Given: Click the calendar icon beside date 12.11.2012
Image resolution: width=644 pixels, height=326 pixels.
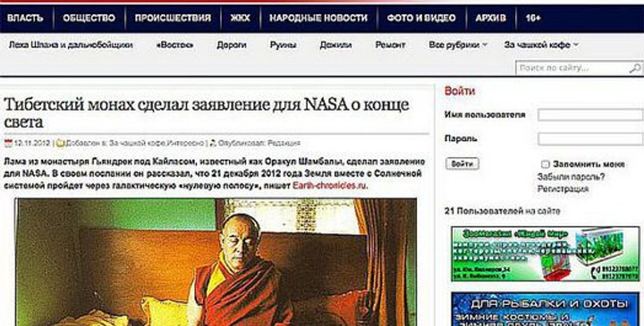Looking at the screenshot, I should tap(8, 144).
